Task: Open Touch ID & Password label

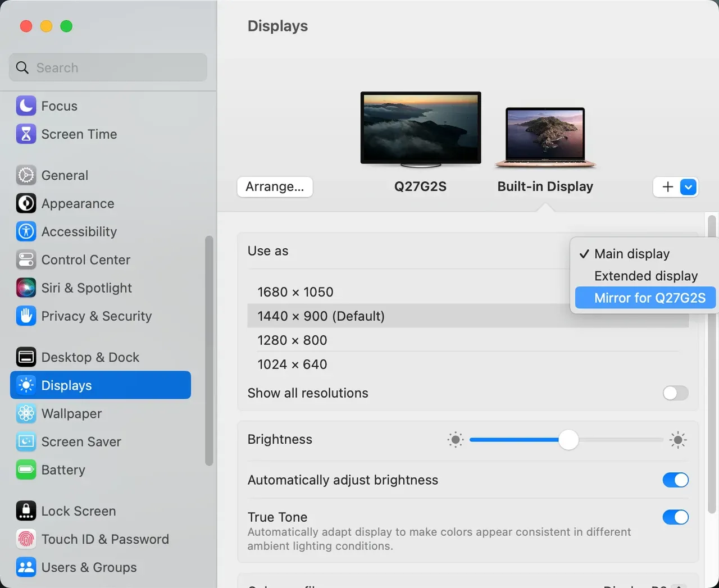Action: coord(105,540)
